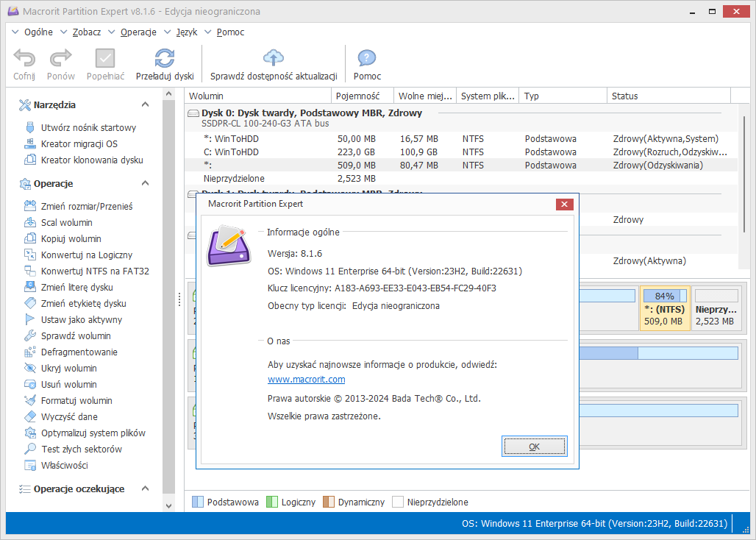Click the Ponów redo icon

pos(61,59)
